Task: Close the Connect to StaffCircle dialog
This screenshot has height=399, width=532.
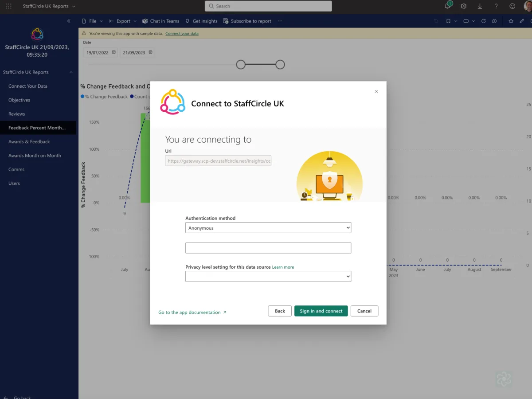Action: (x=376, y=91)
